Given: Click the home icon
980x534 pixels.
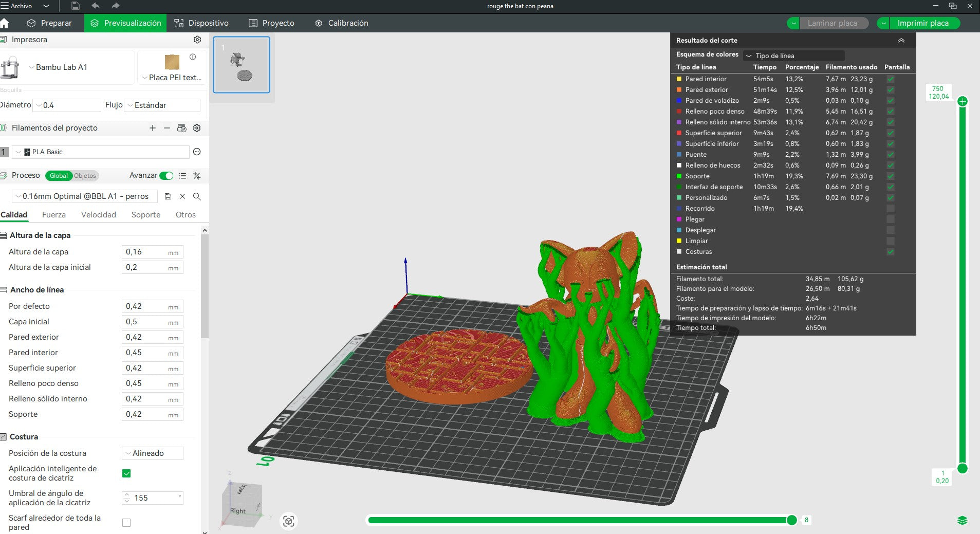Looking at the screenshot, I should point(5,23).
